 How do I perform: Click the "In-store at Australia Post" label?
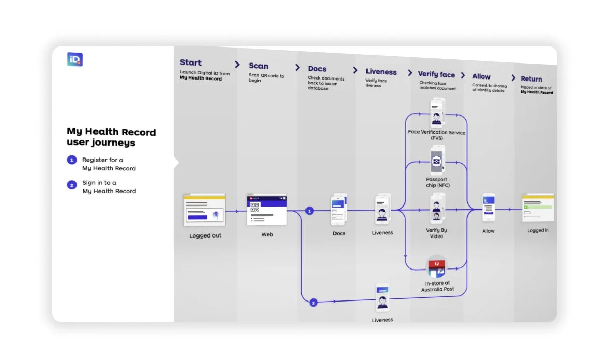(x=437, y=286)
